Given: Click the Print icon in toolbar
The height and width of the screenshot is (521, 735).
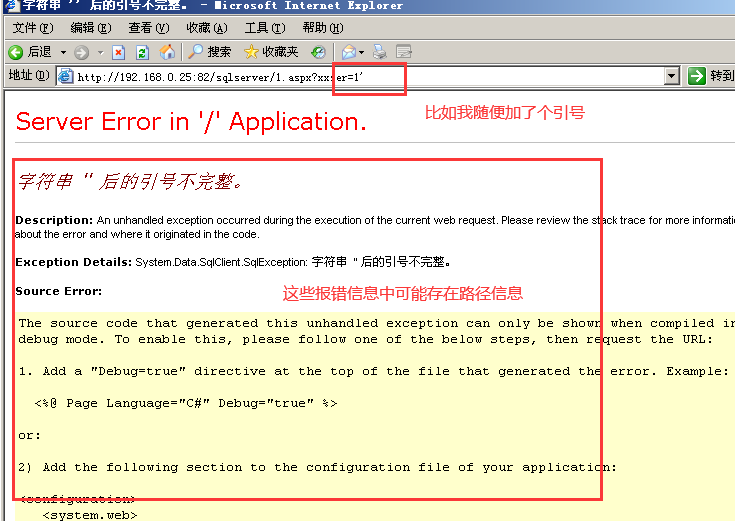Looking at the screenshot, I should (380, 52).
